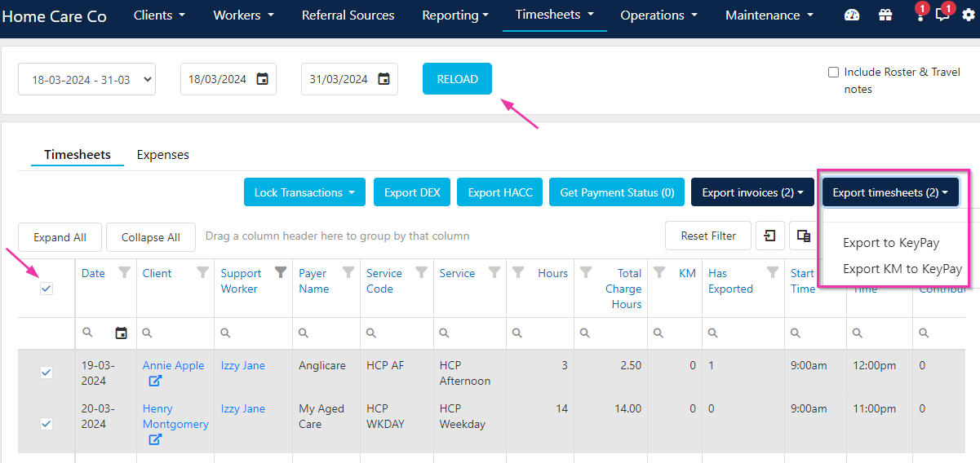Open filter for Total Charge Hours column

pos(586,273)
